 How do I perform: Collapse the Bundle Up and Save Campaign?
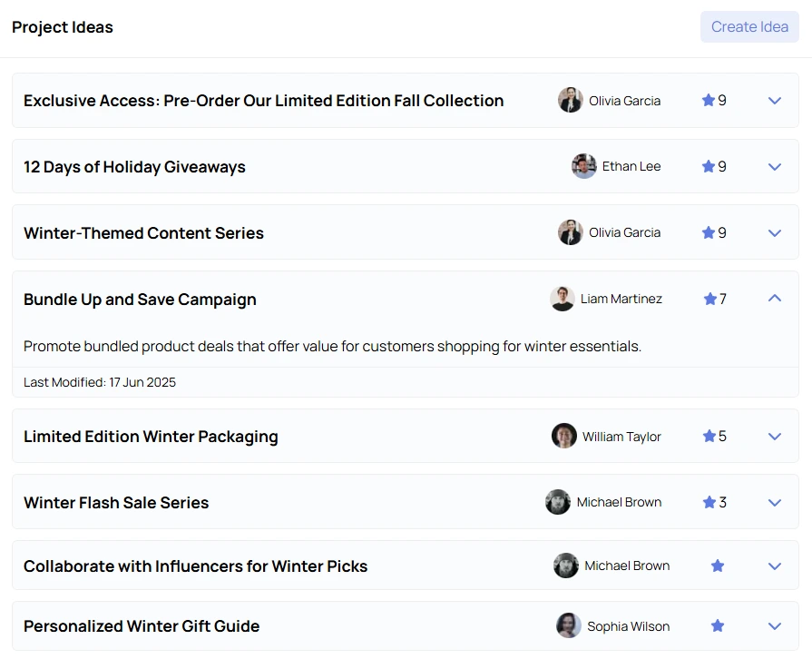774,298
